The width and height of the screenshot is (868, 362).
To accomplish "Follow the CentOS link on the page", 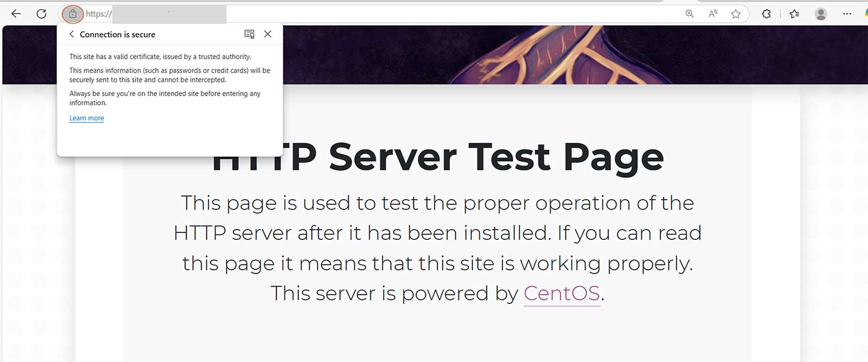I will coord(561,293).
